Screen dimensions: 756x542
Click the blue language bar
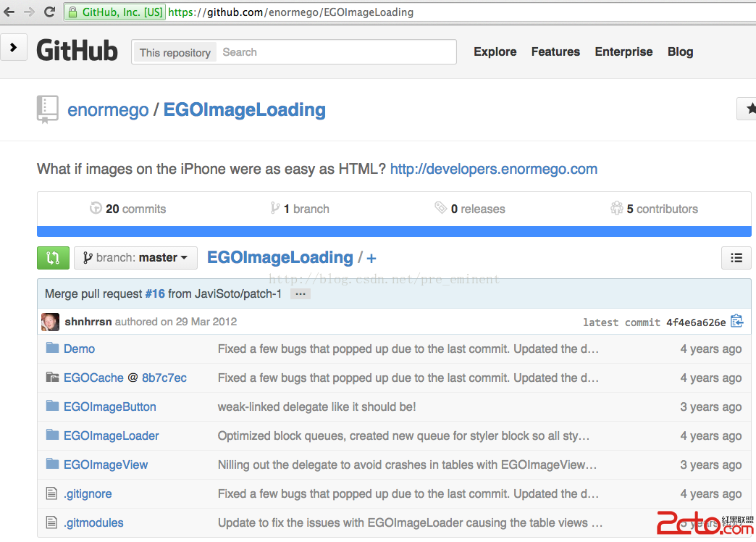(x=394, y=232)
